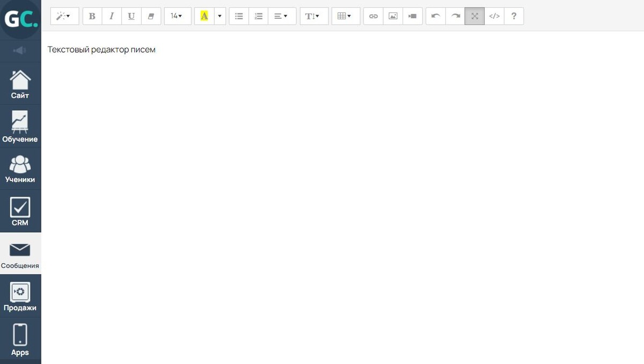Open the paragraph alignment dropdown
Image resolution: width=644 pixels, height=364 pixels.
pos(281,16)
